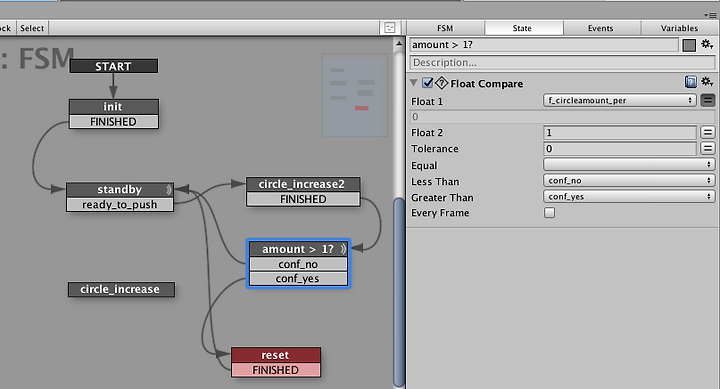Select the reset FINISHED transition
Image resolution: width=720 pixels, height=389 pixels.
point(276,370)
